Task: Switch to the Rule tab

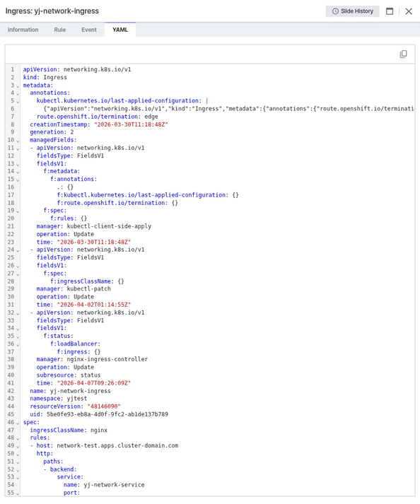Action: [x=60, y=30]
